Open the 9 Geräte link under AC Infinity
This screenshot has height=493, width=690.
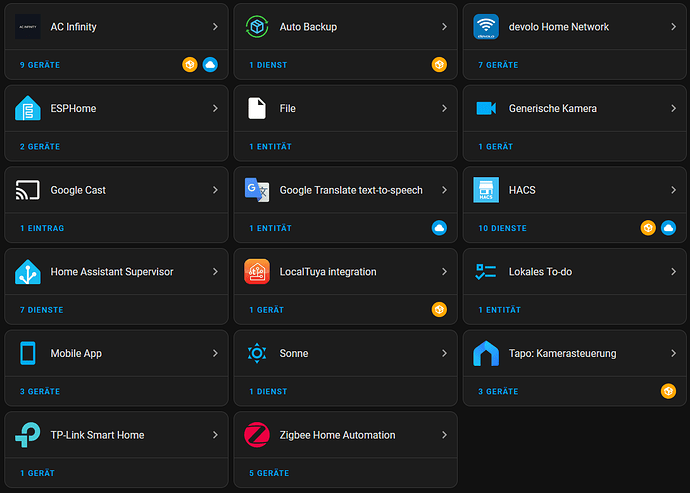[40, 65]
